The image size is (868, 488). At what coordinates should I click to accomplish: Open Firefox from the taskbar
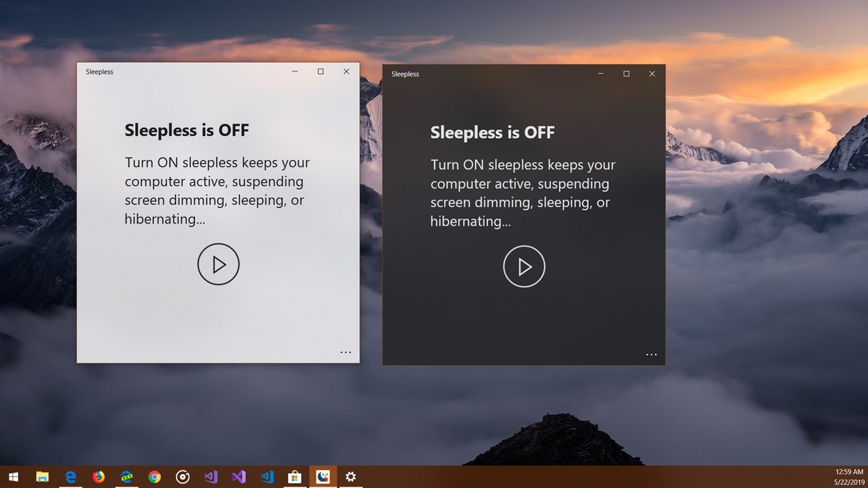[98, 476]
